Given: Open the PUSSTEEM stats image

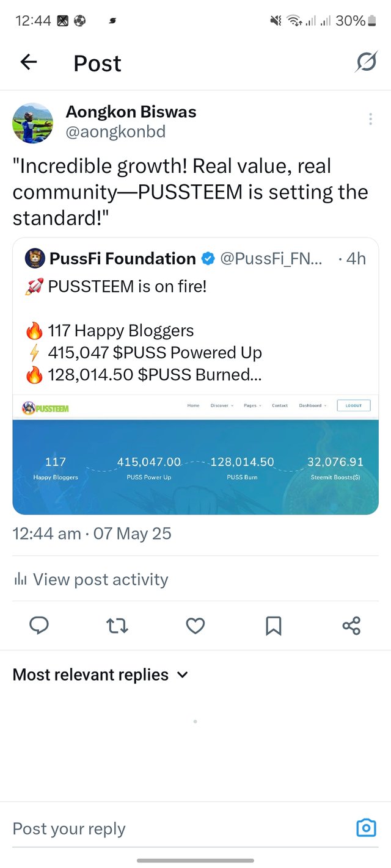Looking at the screenshot, I should tap(195, 455).
